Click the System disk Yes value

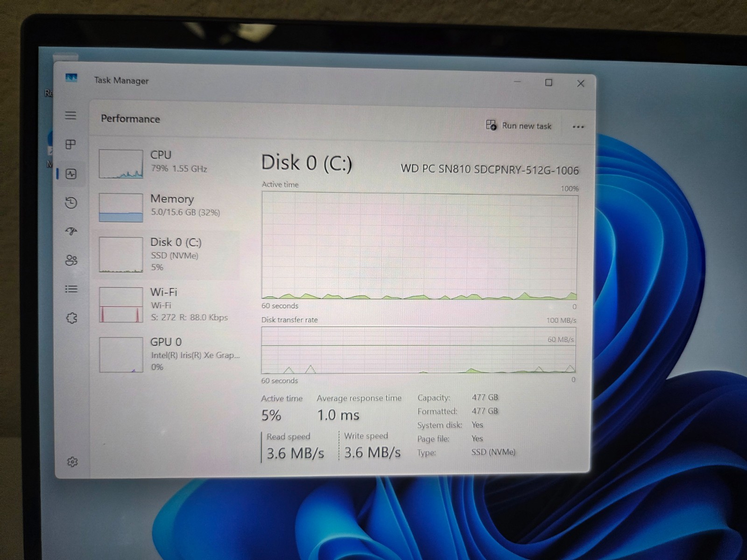(477, 425)
